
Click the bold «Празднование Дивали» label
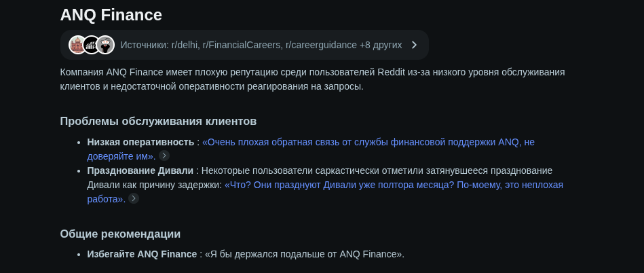pyautogui.click(x=140, y=170)
